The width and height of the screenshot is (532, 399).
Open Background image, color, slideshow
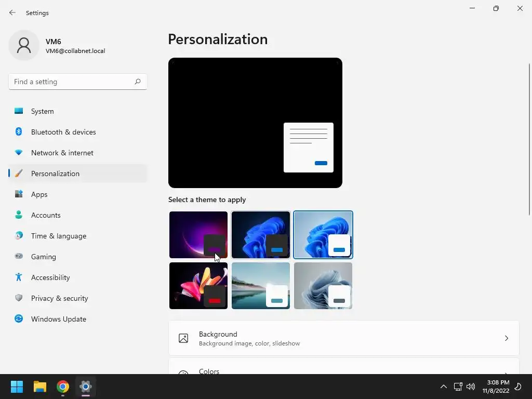click(x=344, y=338)
